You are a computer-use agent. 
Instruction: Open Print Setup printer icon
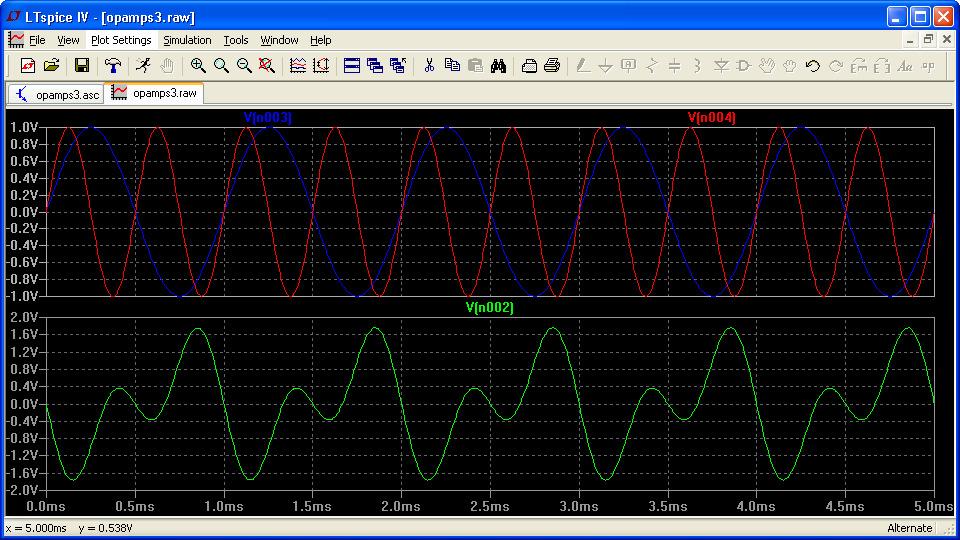pos(529,66)
